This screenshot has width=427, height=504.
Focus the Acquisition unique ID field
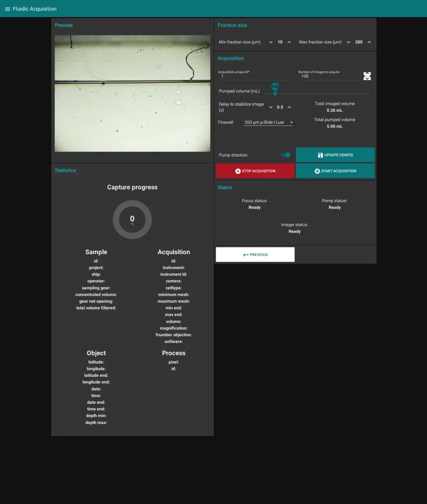click(x=254, y=76)
